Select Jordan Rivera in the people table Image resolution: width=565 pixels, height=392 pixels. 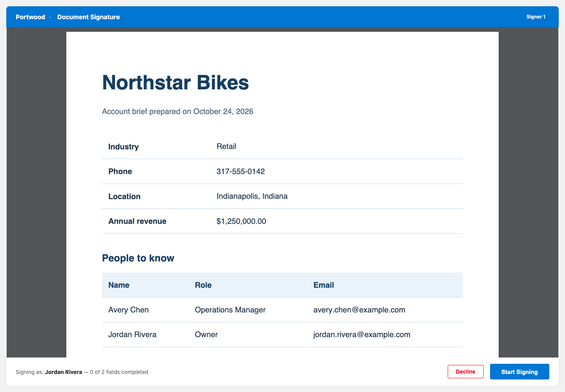point(132,334)
